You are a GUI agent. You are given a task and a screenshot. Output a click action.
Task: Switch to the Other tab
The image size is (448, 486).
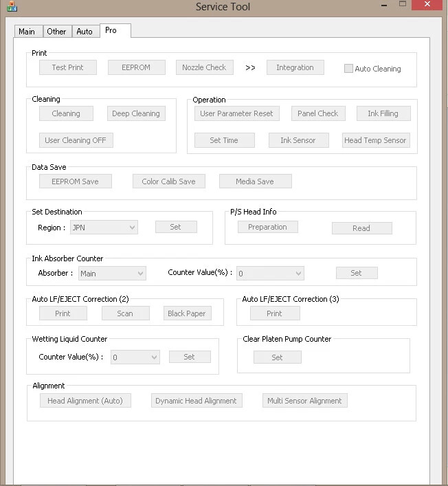pyautogui.click(x=57, y=32)
